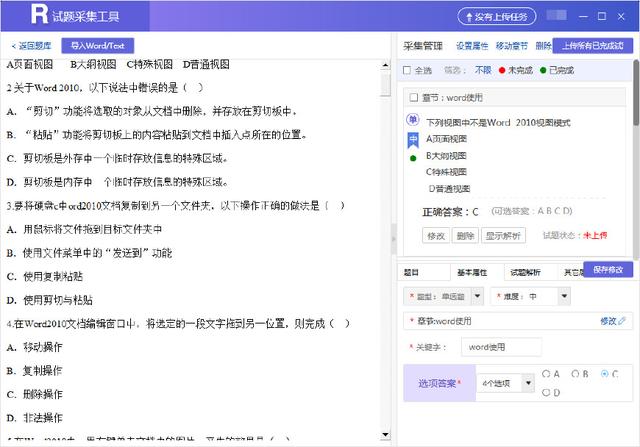Click the 不限 filter link

coord(483,70)
